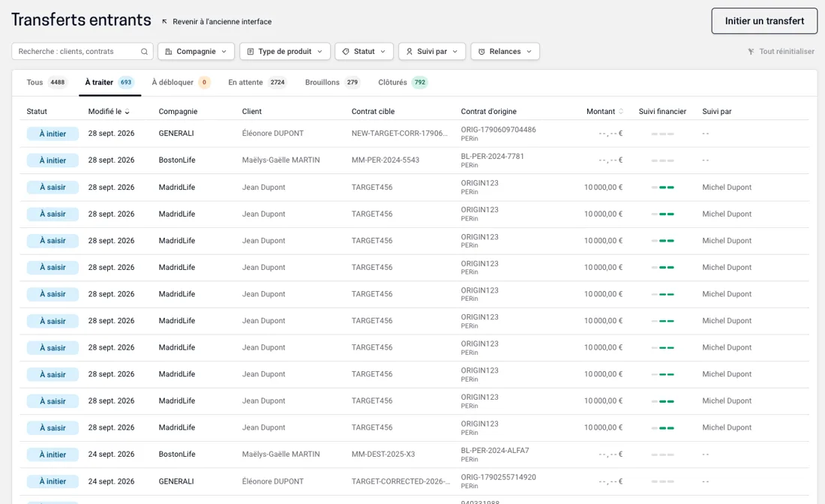This screenshot has width=825, height=504.
Task: Switch to the Tous tab
Action: [x=46, y=82]
